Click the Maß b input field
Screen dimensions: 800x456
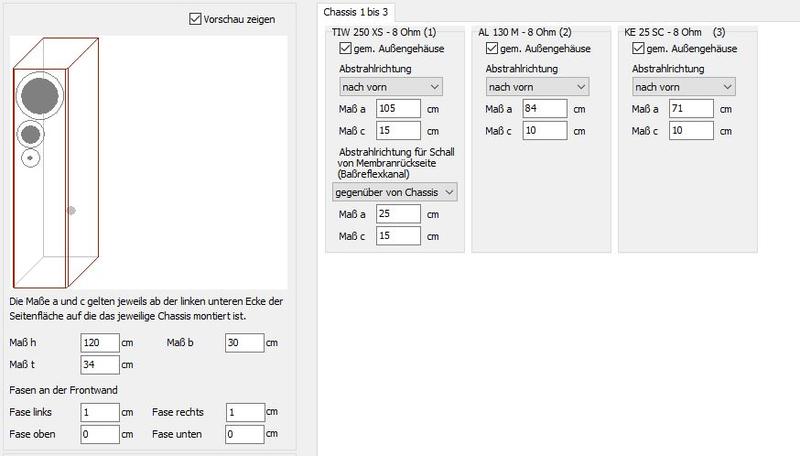(x=243, y=343)
